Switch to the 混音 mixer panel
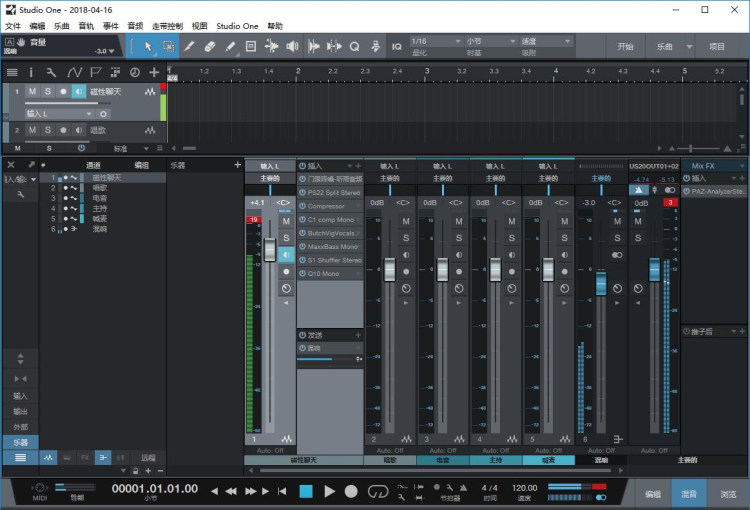Viewport: 750px width, 510px height. coord(689,494)
